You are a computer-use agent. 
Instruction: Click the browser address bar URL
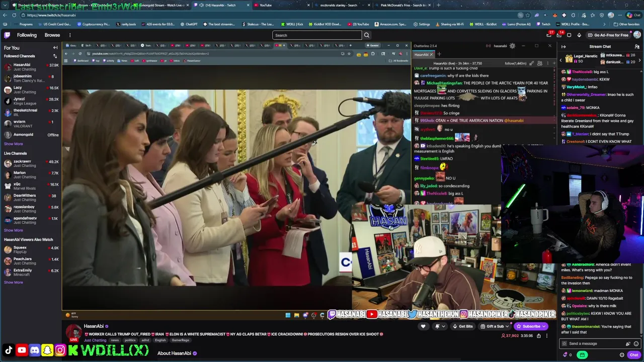pyautogui.click(x=50, y=15)
